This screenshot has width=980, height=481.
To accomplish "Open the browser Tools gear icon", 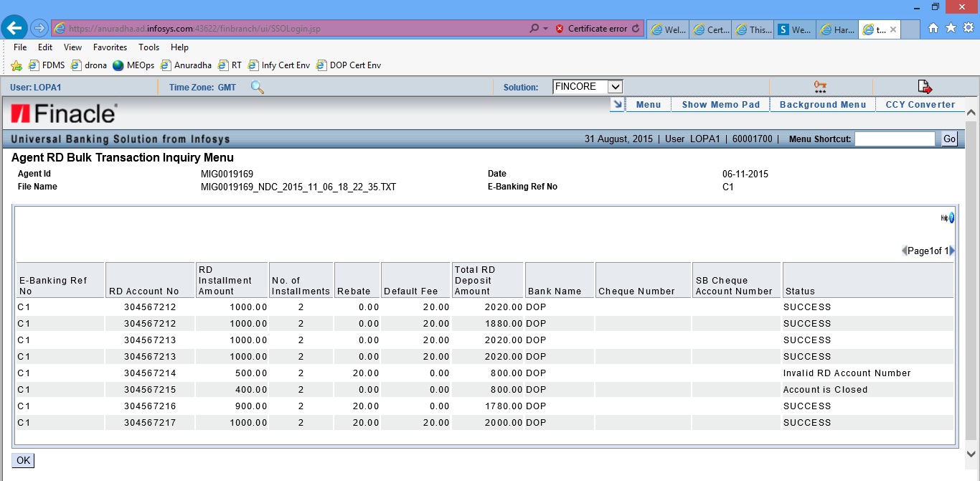I will pos(968,29).
